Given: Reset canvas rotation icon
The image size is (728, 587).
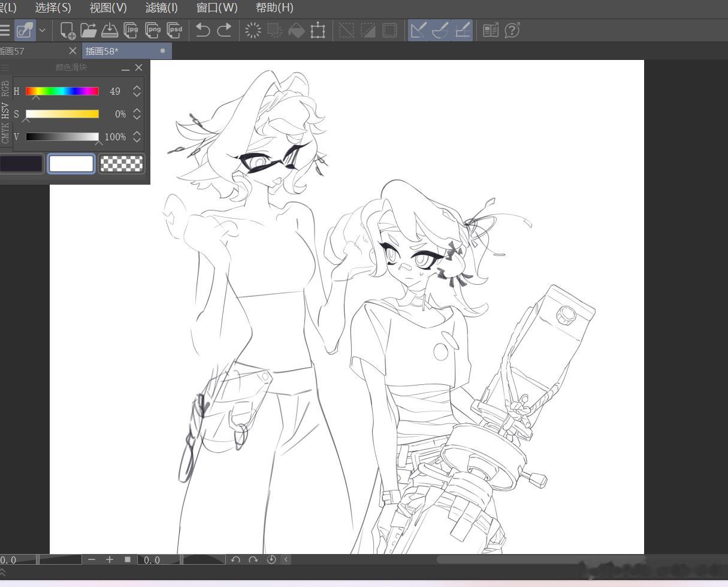Looking at the screenshot, I should 271,559.
